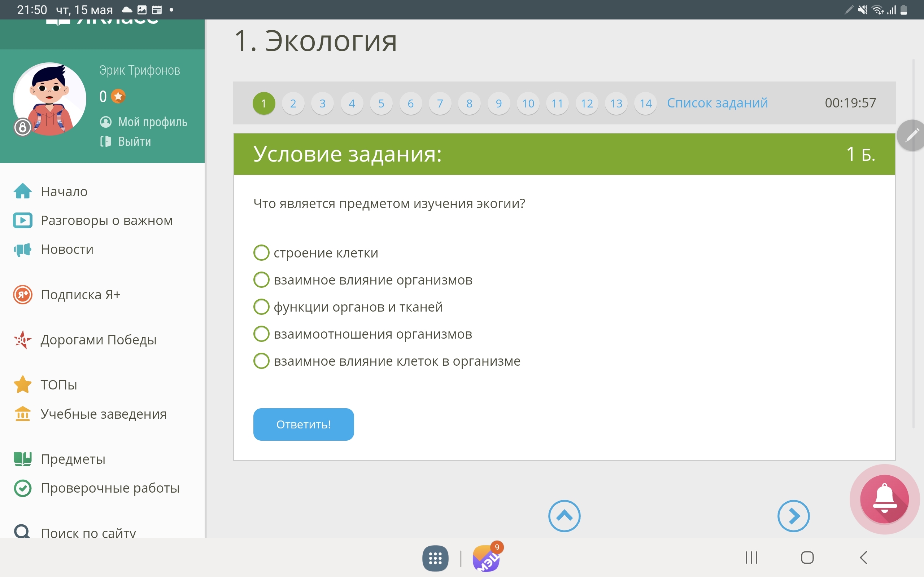Go to next task chevron arrow
The width and height of the screenshot is (924, 577).
tap(793, 516)
